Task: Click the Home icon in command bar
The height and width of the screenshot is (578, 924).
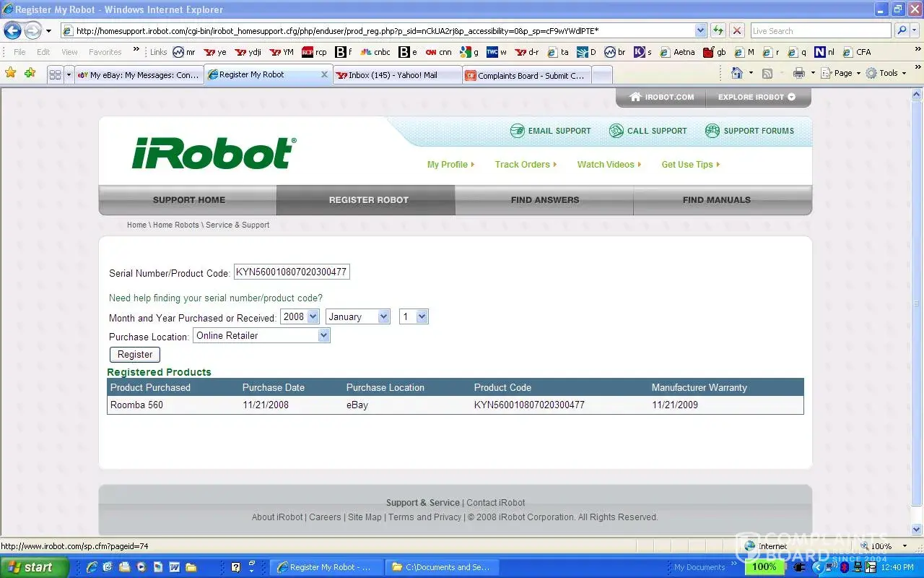Action: coord(737,73)
